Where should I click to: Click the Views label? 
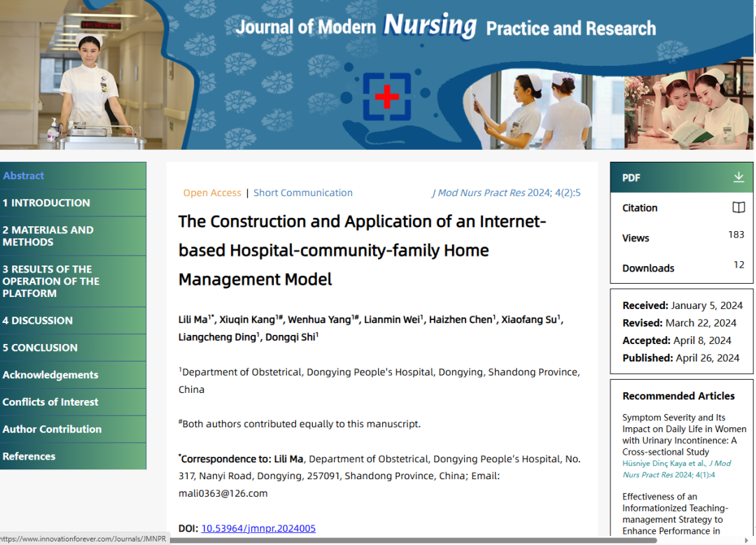point(636,237)
